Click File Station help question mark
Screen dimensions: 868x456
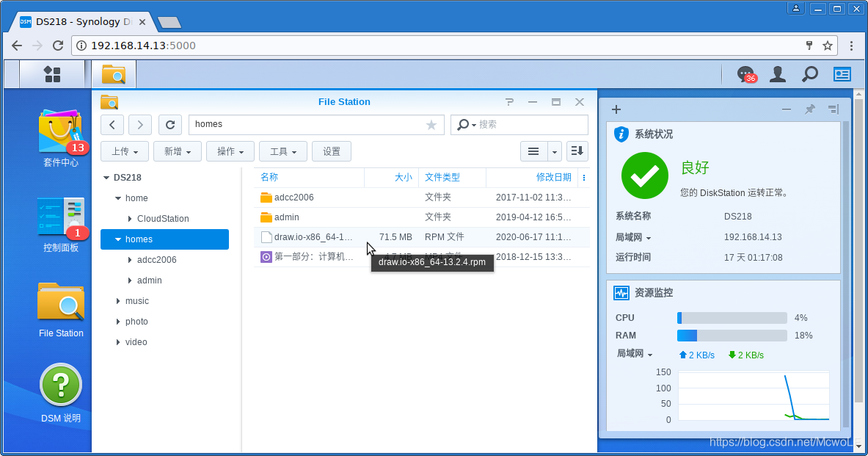[509, 102]
